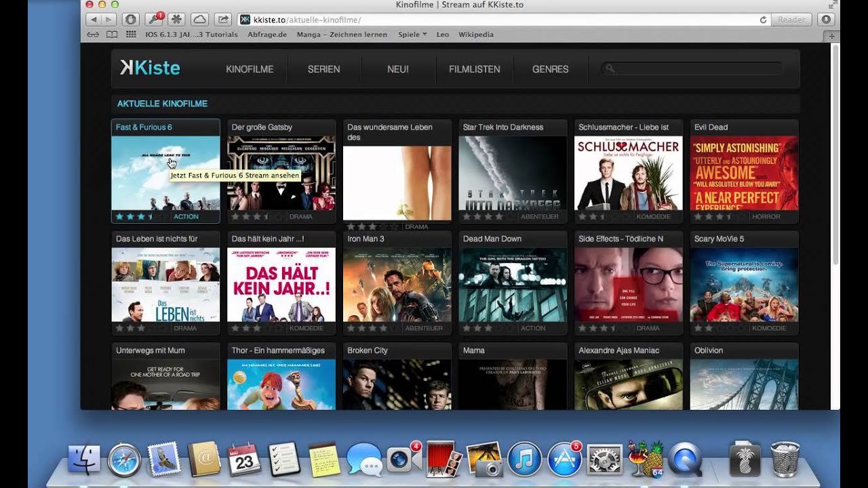Open Contacts address book in Dock
Screen dimensions: 868x488
pyautogui.click(x=204, y=459)
